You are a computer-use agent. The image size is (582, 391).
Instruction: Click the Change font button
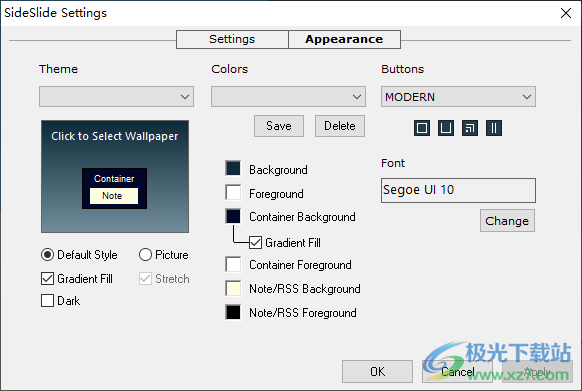click(x=507, y=221)
